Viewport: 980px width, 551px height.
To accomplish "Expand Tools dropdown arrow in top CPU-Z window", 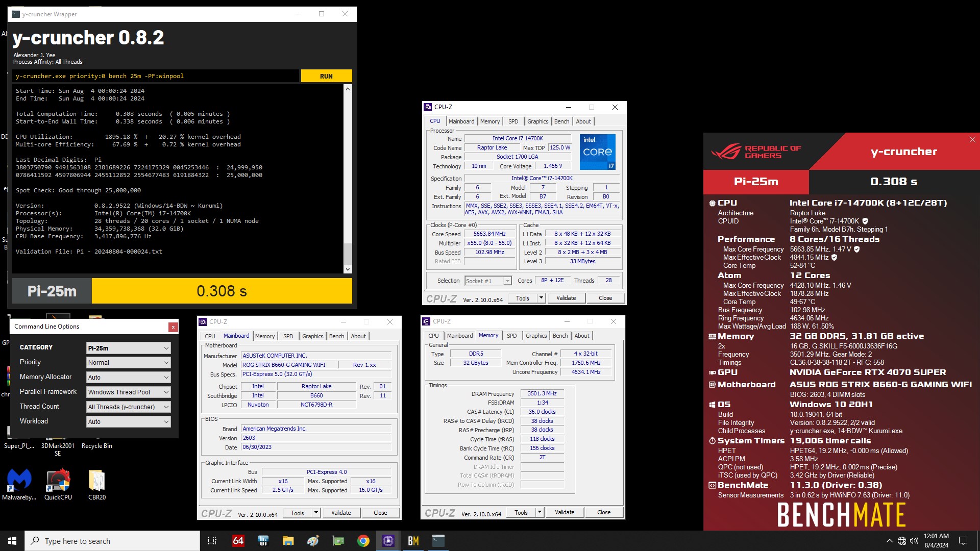I will point(542,298).
